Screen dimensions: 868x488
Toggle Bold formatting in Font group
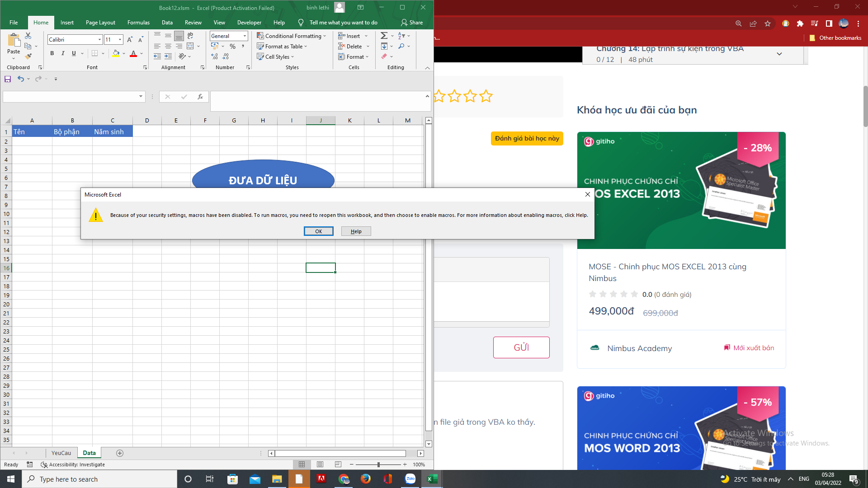pyautogui.click(x=52, y=53)
